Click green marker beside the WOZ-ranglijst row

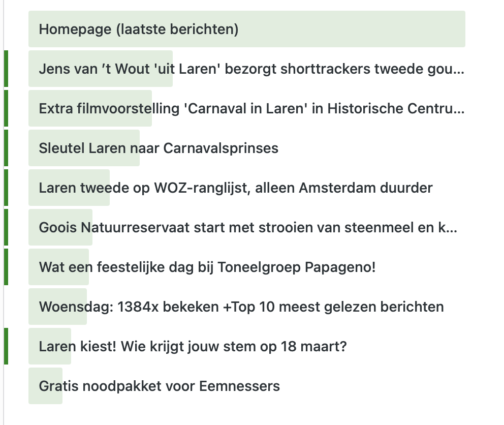tap(6, 188)
